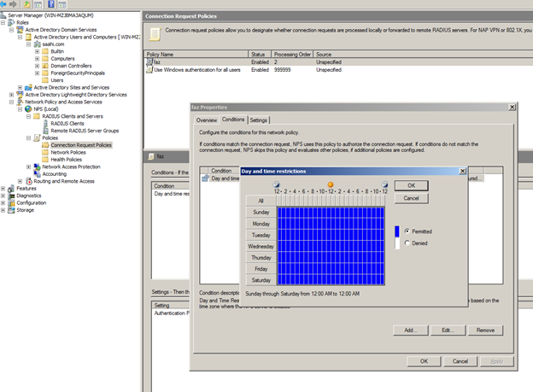Click the All button in the schedule grid

(x=260, y=201)
